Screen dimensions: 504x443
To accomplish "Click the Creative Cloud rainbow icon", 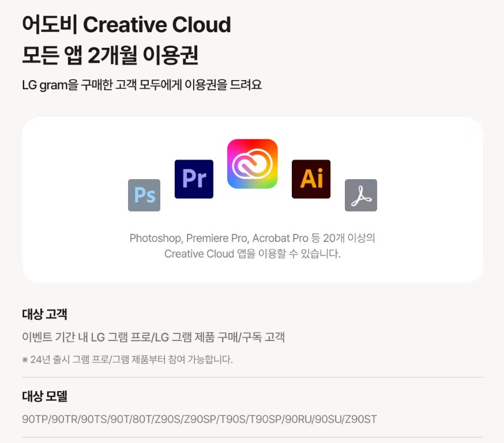I will tap(253, 164).
